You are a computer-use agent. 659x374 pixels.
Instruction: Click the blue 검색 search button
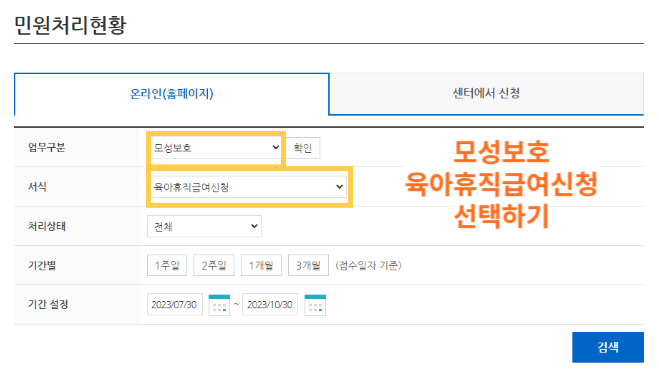coord(608,347)
